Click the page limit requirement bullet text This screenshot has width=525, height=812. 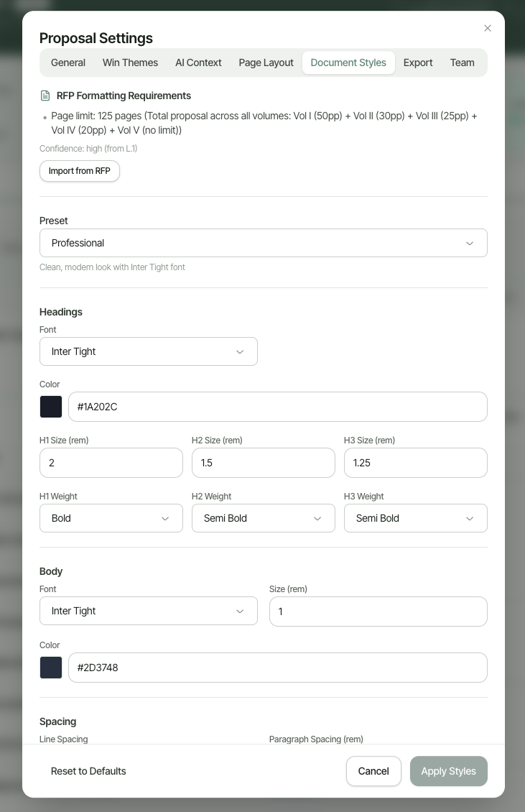[x=264, y=124]
